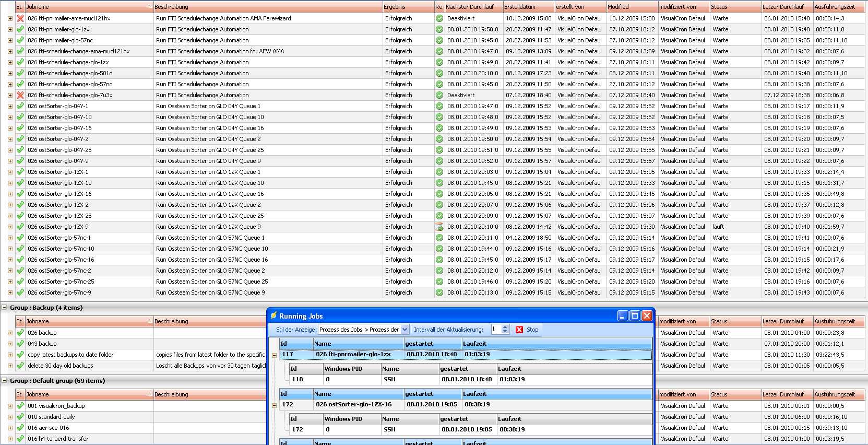Maximize the Running Jobs window

(x=635, y=315)
